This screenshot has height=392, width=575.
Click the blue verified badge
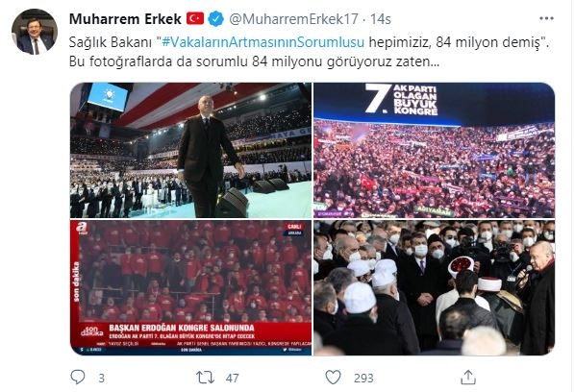point(216,18)
